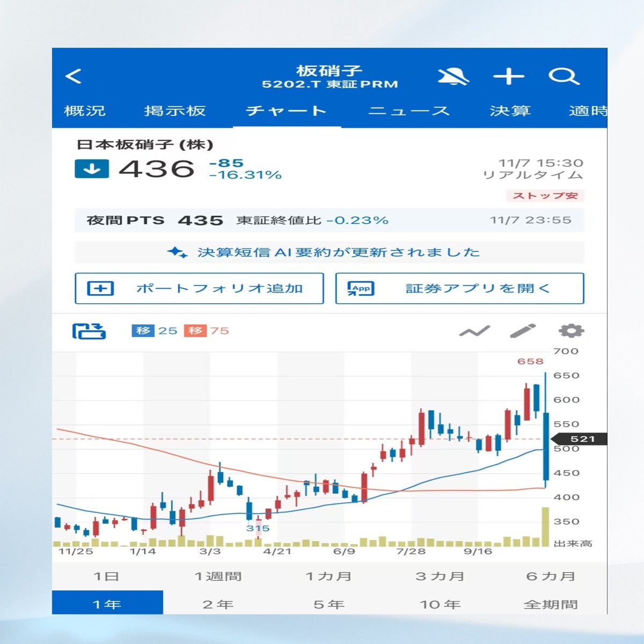Switch to the 概況 tab
The height and width of the screenshot is (644, 644).
pyautogui.click(x=85, y=111)
